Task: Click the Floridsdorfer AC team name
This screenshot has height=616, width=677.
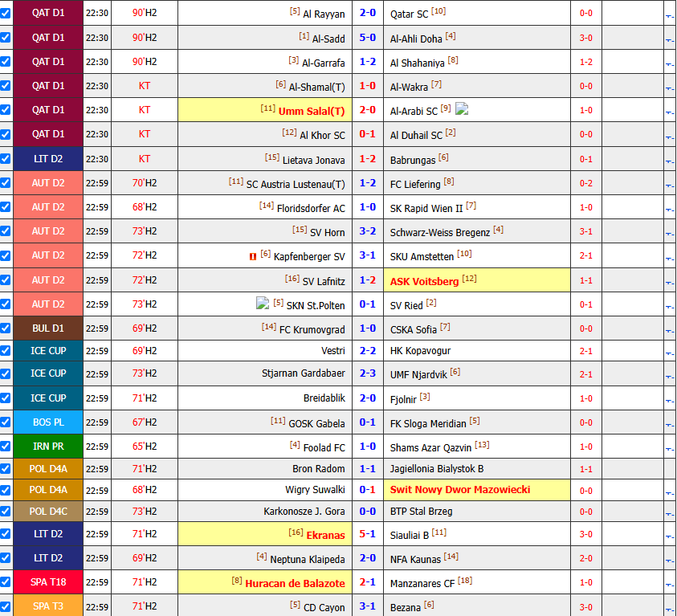Action: tap(311, 209)
